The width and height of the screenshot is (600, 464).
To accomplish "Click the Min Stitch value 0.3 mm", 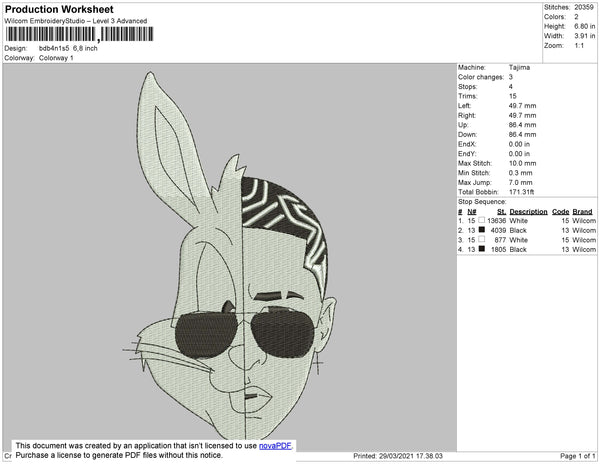I will (x=520, y=173).
